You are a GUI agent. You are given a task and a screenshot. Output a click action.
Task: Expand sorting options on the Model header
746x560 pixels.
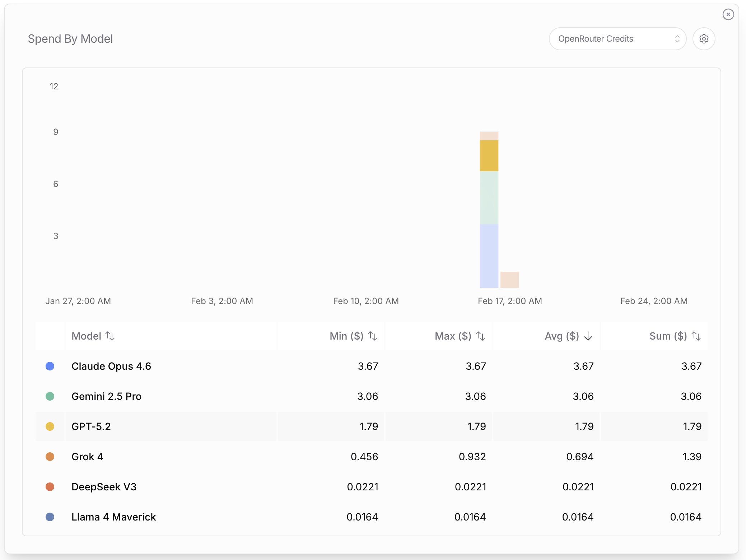click(x=110, y=336)
